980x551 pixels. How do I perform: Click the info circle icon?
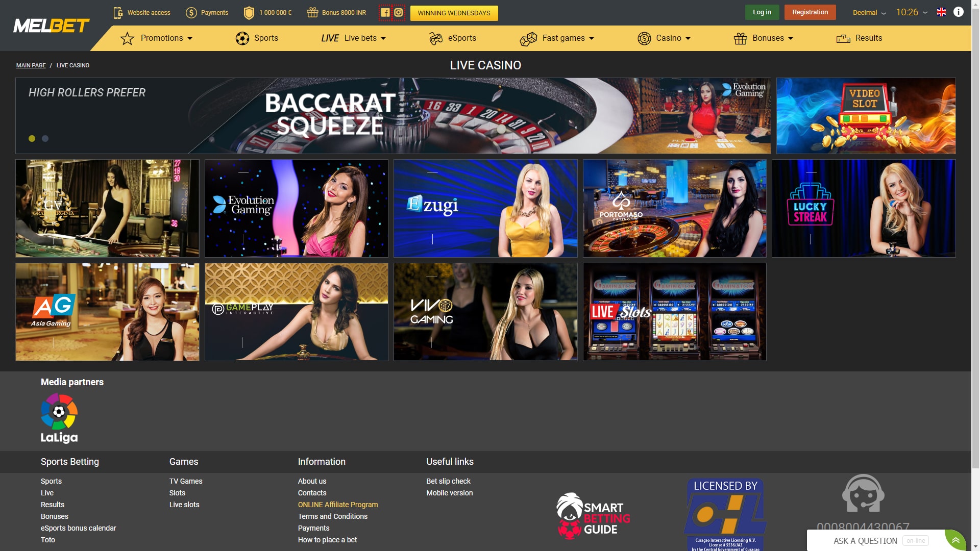point(959,12)
